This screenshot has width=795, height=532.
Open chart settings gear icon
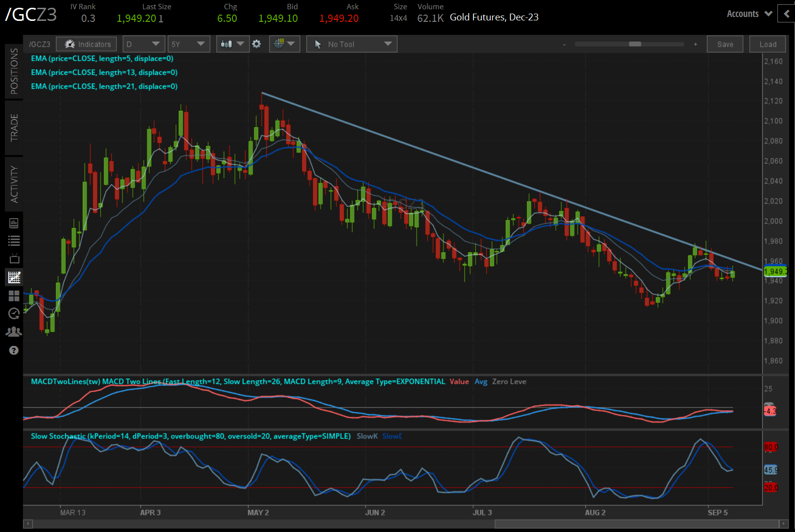click(257, 44)
